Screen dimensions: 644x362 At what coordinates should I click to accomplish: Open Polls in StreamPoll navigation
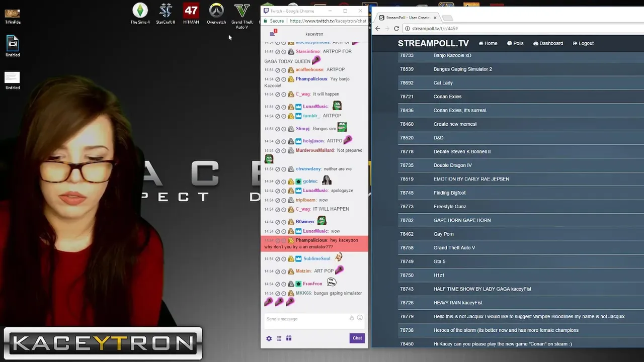click(515, 43)
